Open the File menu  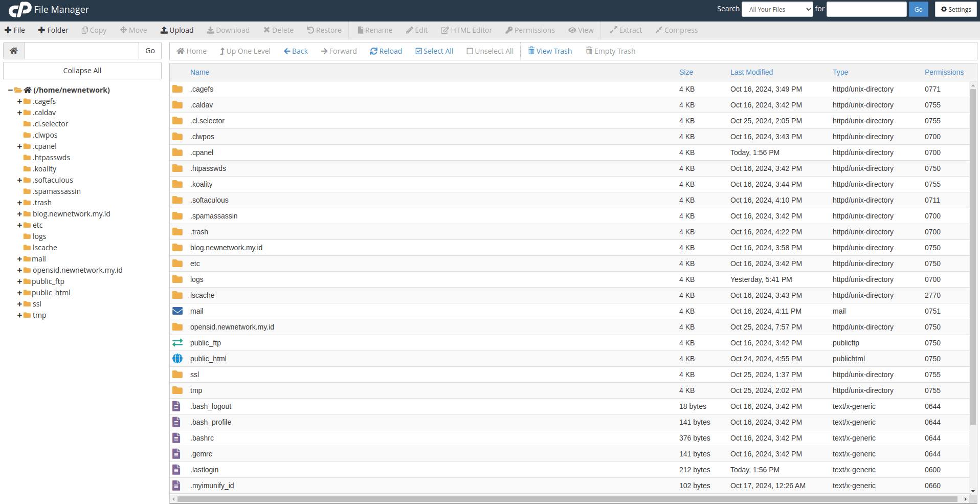pyautogui.click(x=14, y=30)
